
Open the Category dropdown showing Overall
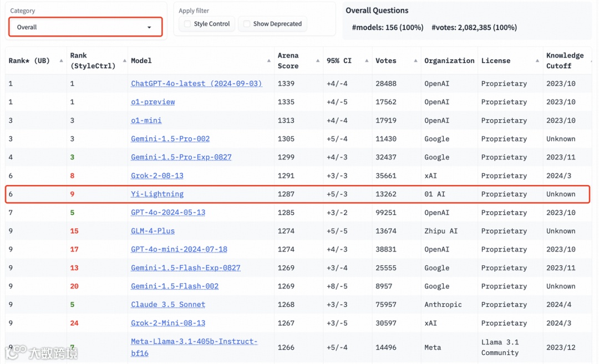[85, 27]
